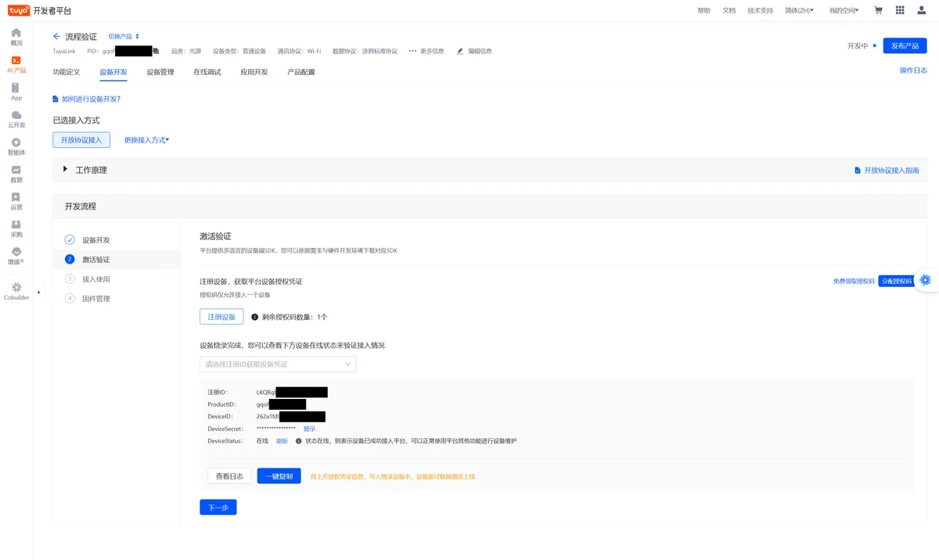Open the 简体(ZH) language dropdown

[799, 10]
